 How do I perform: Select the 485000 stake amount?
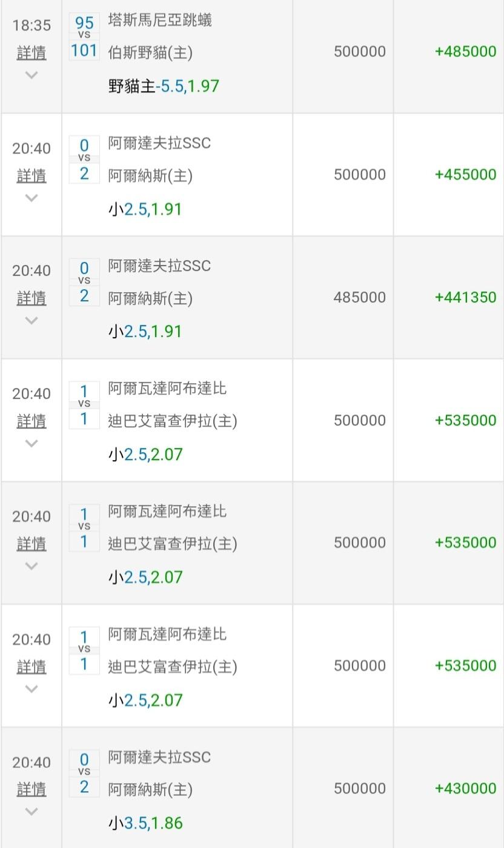(359, 298)
